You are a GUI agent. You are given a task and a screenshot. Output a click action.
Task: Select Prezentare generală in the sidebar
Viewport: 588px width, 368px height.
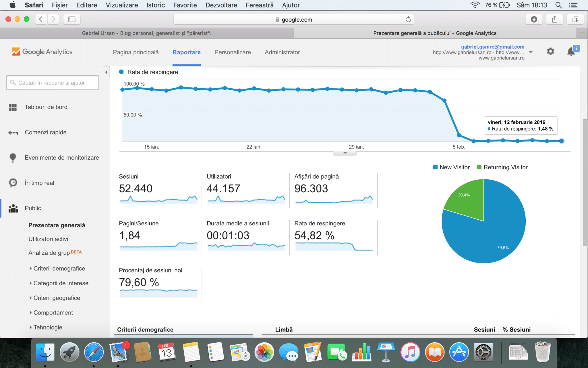(x=57, y=225)
